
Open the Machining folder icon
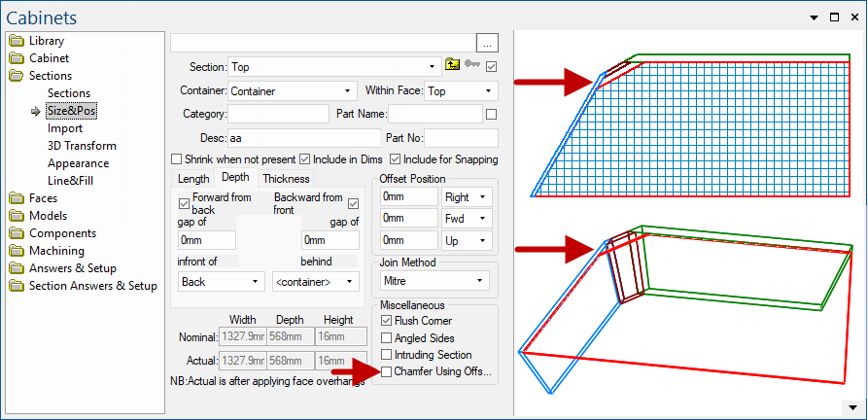[x=17, y=251]
